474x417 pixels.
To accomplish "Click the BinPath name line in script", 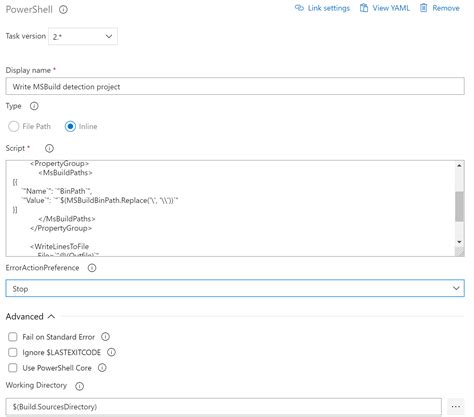I will (56, 191).
